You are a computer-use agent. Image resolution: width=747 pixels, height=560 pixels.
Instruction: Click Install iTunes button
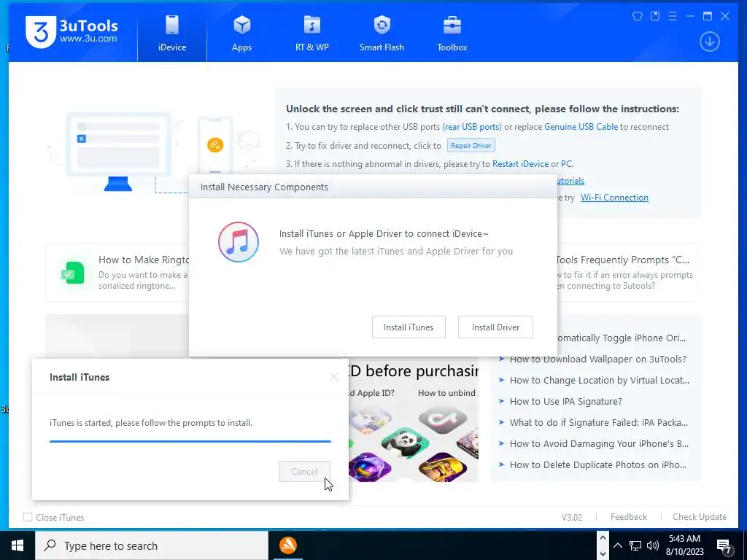[x=409, y=327]
